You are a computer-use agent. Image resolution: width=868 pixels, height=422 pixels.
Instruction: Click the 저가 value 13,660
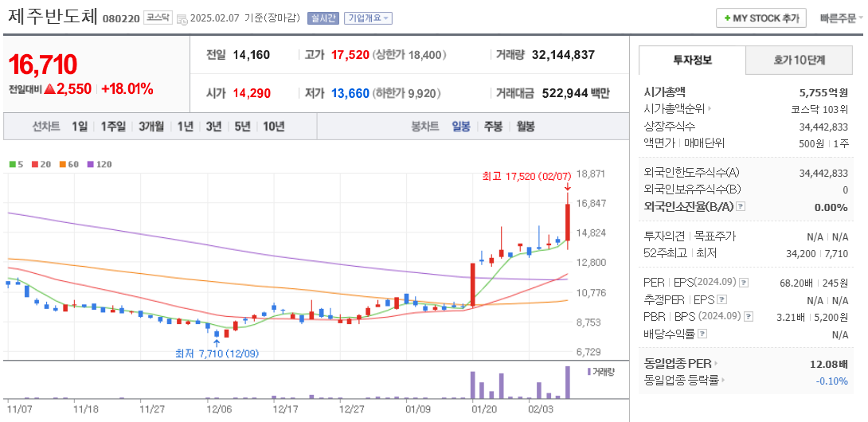click(x=350, y=93)
